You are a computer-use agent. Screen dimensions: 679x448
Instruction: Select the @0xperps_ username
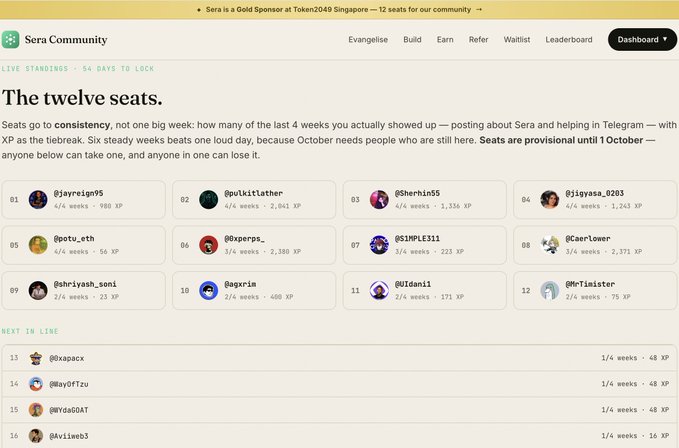(x=244, y=239)
